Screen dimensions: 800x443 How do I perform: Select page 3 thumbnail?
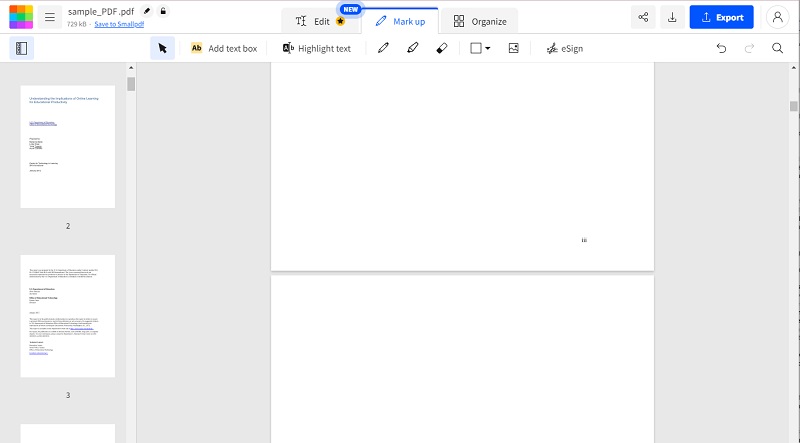point(68,316)
